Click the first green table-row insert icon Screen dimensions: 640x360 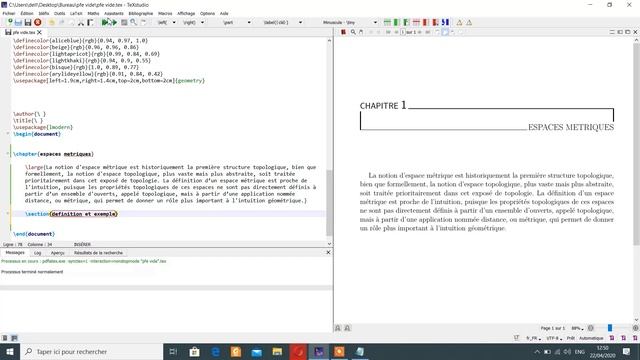click(x=387, y=22)
